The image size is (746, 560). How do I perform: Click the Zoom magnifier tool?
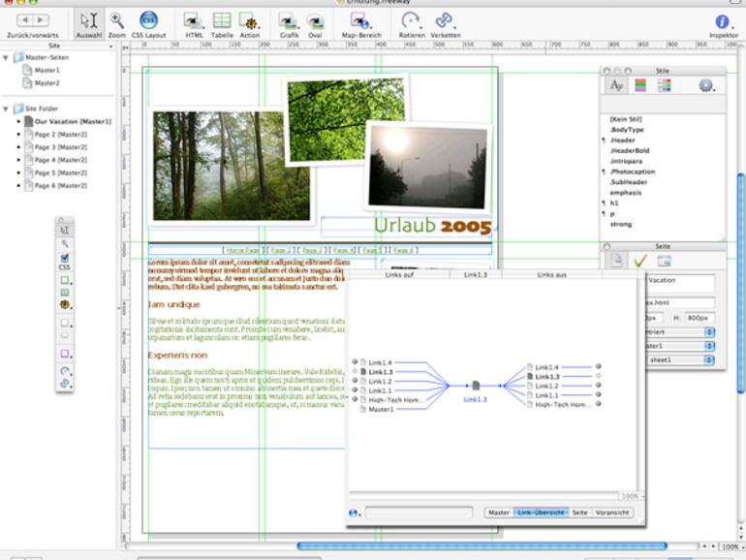(116, 21)
